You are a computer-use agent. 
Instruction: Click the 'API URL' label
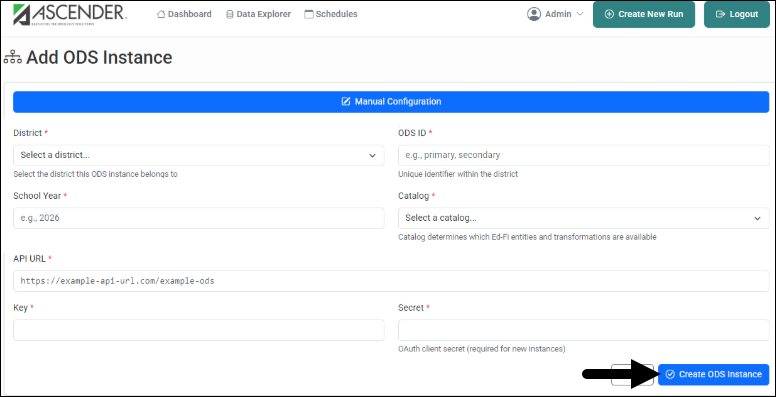(29, 258)
